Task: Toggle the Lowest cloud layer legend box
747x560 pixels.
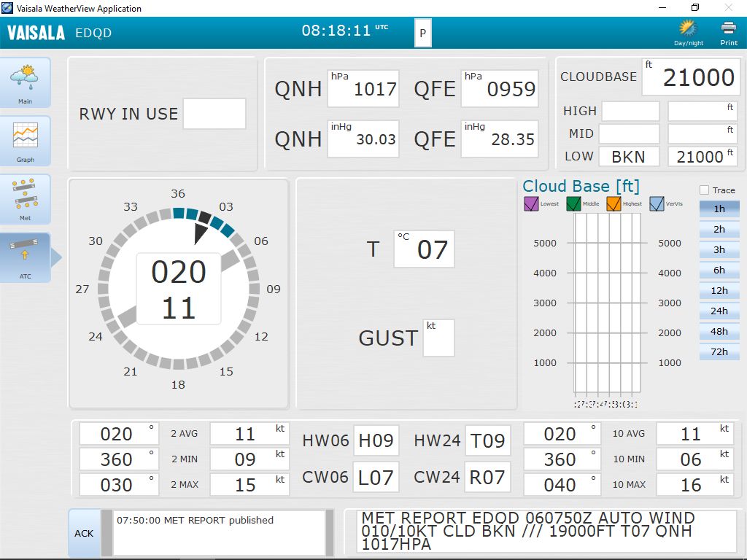Action: pos(531,204)
